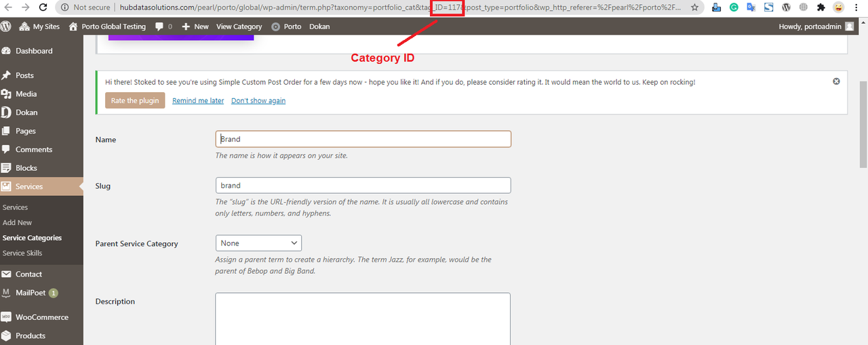Click the Name field containing Brand
The width and height of the screenshot is (868, 345).
pos(363,139)
